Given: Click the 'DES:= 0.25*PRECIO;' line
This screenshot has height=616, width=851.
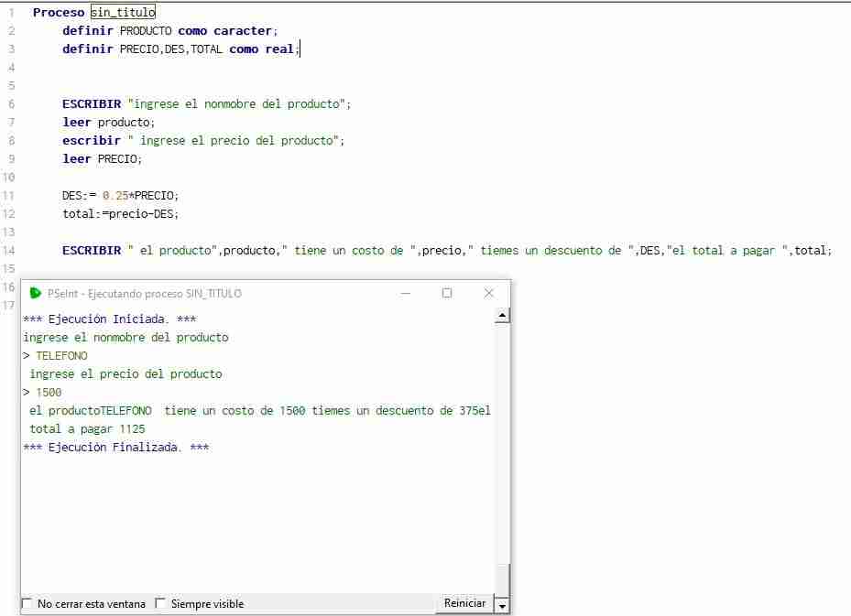Looking at the screenshot, I should [x=120, y=195].
